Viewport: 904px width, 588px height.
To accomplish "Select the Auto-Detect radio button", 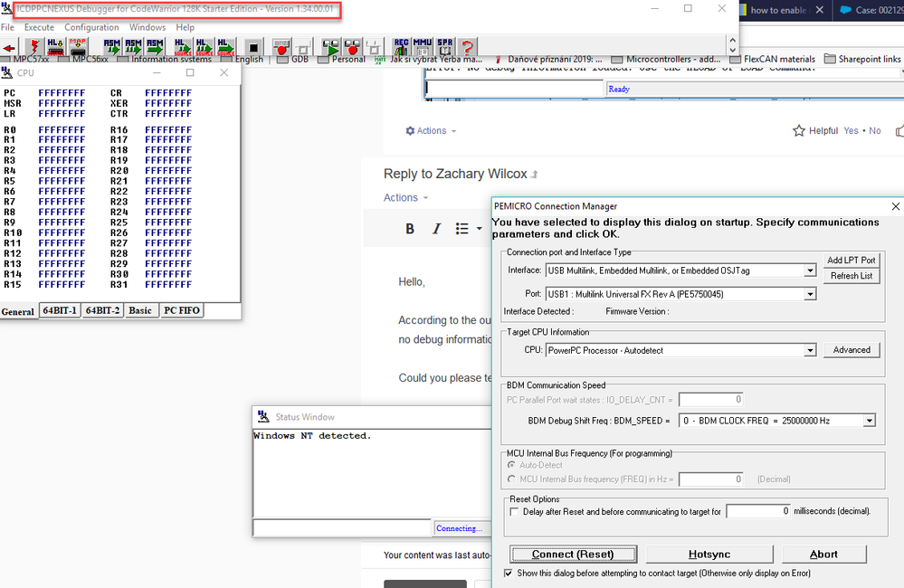I will click(x=511, y=465).
